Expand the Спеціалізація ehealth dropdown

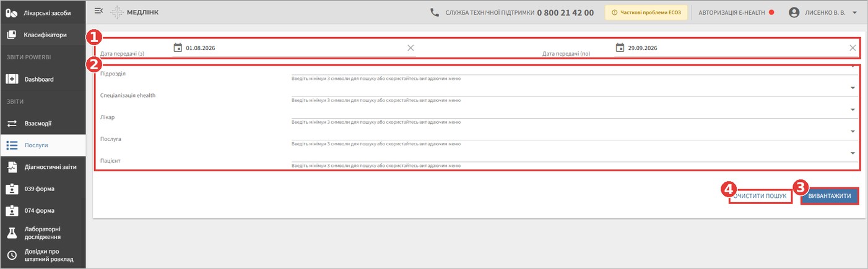[853, 88]
